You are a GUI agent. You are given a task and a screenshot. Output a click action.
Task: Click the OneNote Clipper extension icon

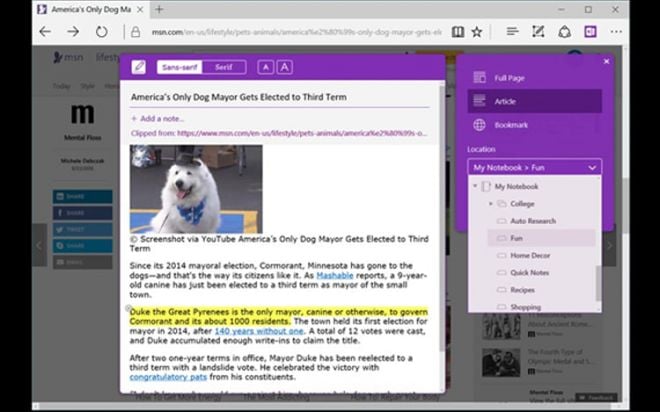coord(590,32)
